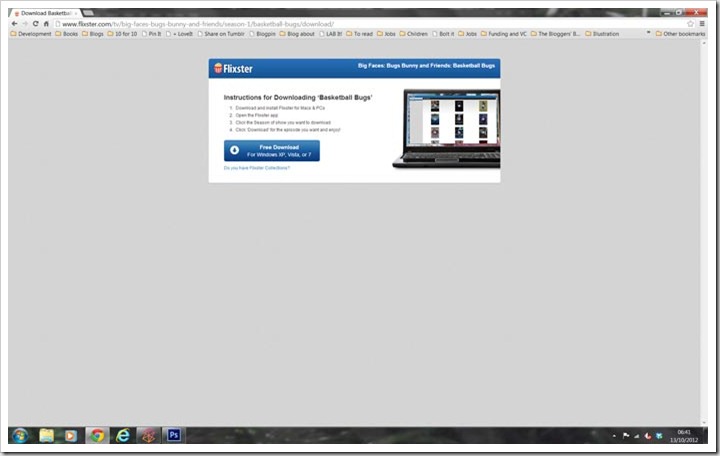Launch Windows Media Player from taskbar
720x456 pixels.
coord(71,435)
